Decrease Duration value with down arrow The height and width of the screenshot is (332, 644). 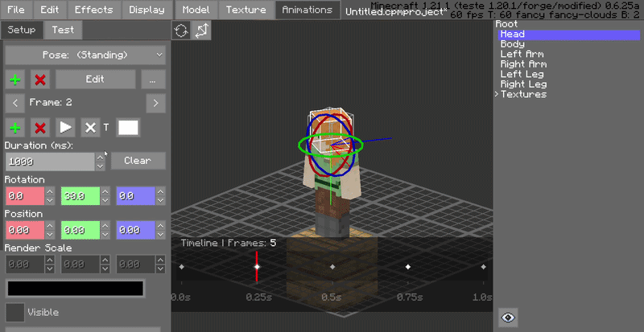click(100, 166)
